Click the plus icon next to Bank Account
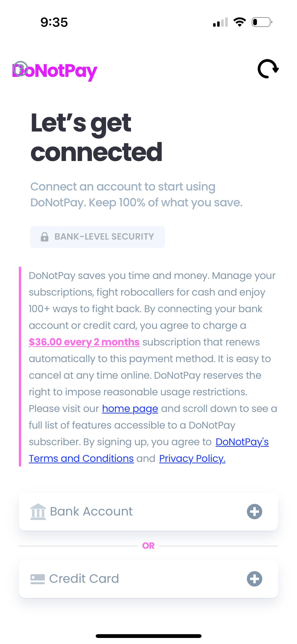 coord(254,511)
